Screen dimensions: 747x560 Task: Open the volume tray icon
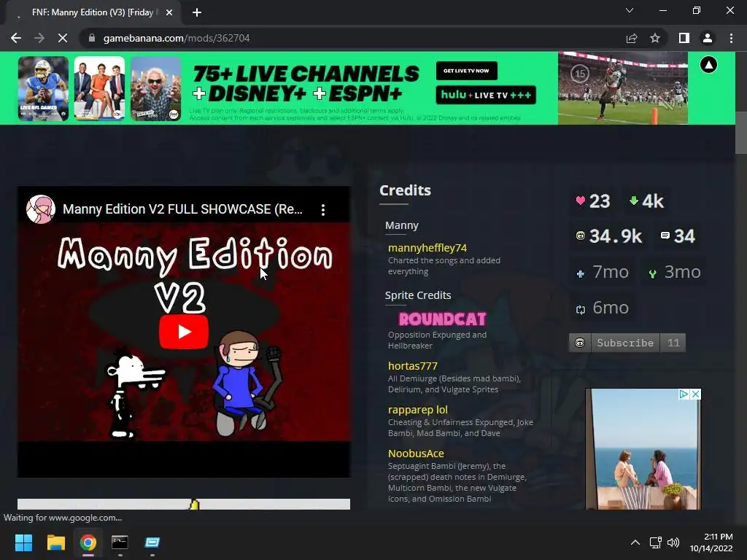click(673, 542)
